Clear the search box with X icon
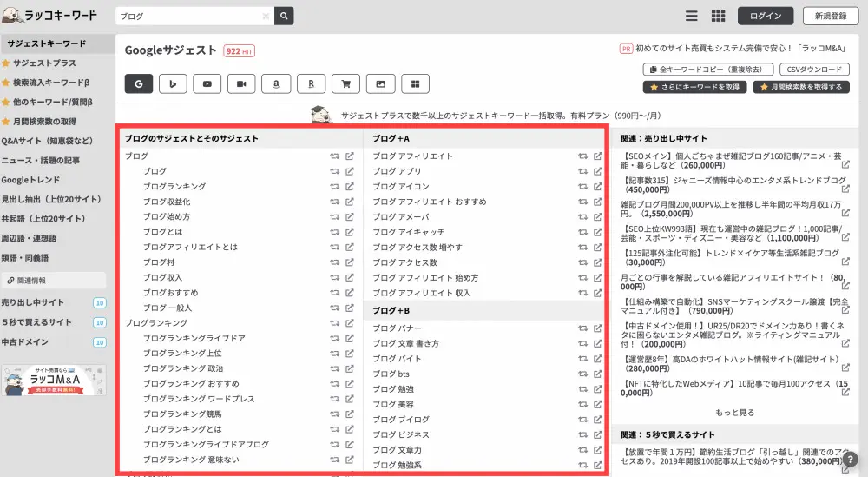868x477 pixels. pyautogui.click(x=266, y=16)
